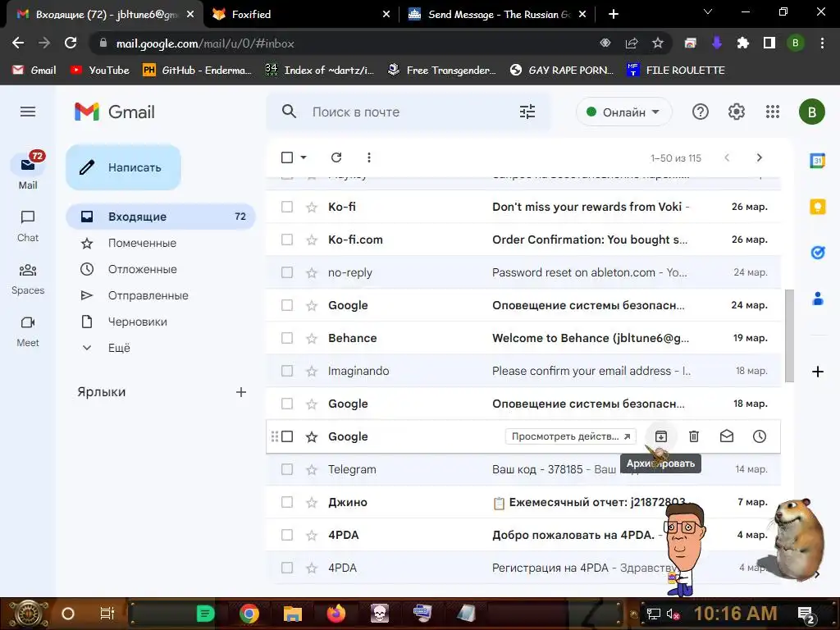
Task: Tick the select-all checkbox above the list
Action: click(287, 157)
